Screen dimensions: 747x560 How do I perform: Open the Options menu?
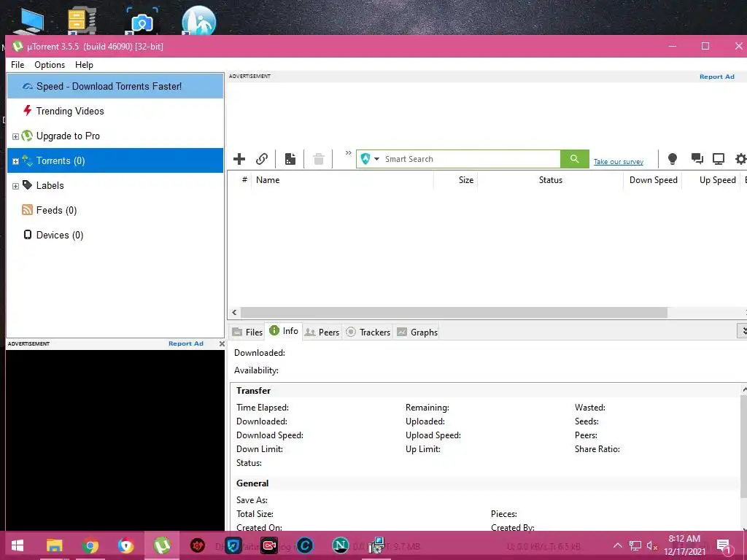[x=50, y=65]
